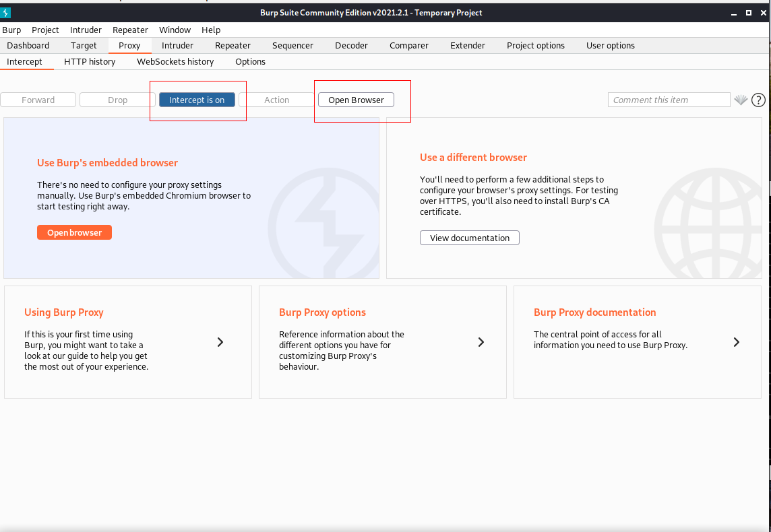The height and width of the screenshot is (532, 771).
Task: Toggle the Intercept is on button
Action: (197, 100)
